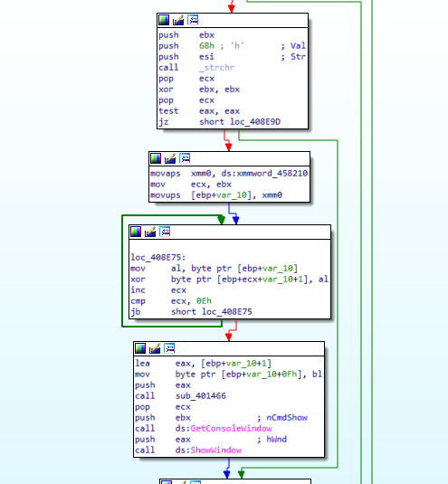
Task: Click the sub_401466 call target
Action: point(201,396)
